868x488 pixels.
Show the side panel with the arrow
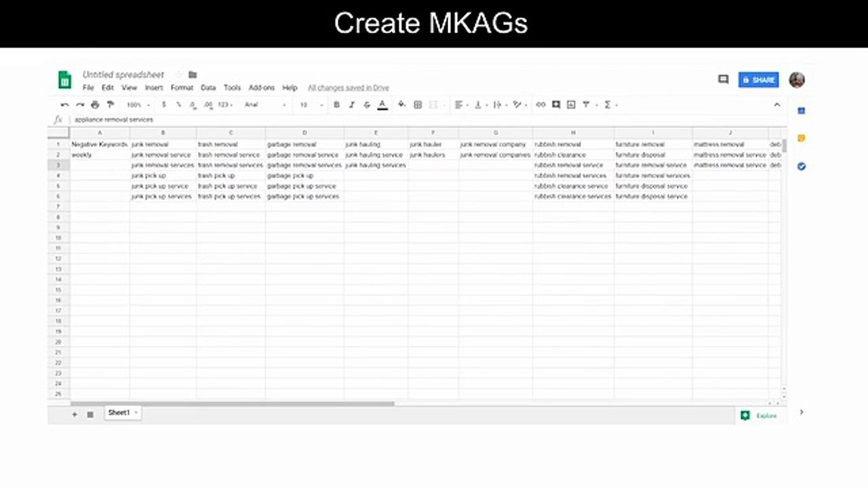pyautogui.click(x=801, y=412)
